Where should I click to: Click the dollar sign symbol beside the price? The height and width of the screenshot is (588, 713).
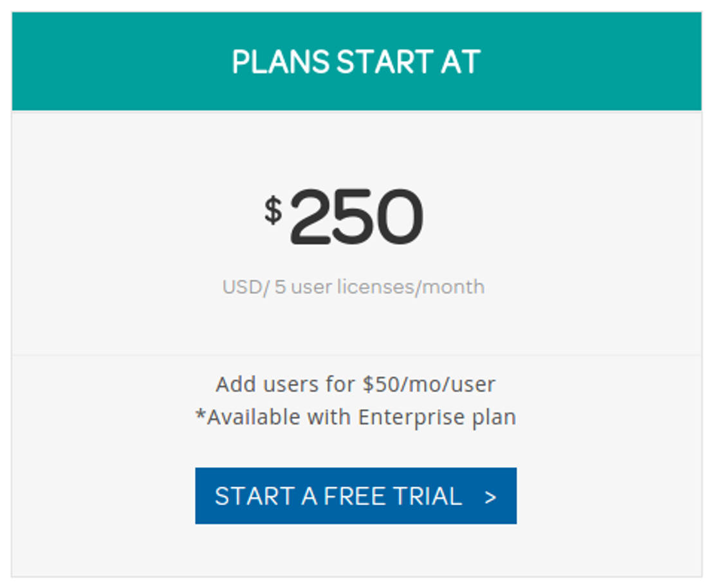click(273, 210)
